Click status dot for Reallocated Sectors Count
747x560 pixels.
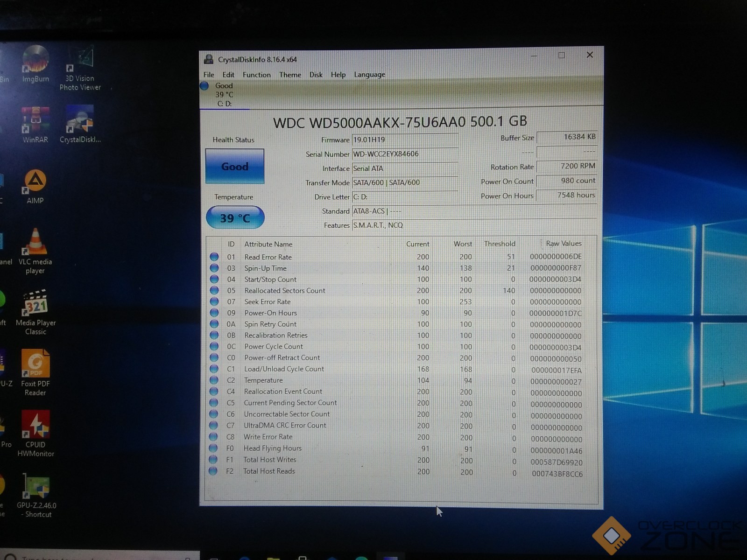click(214, 290)
